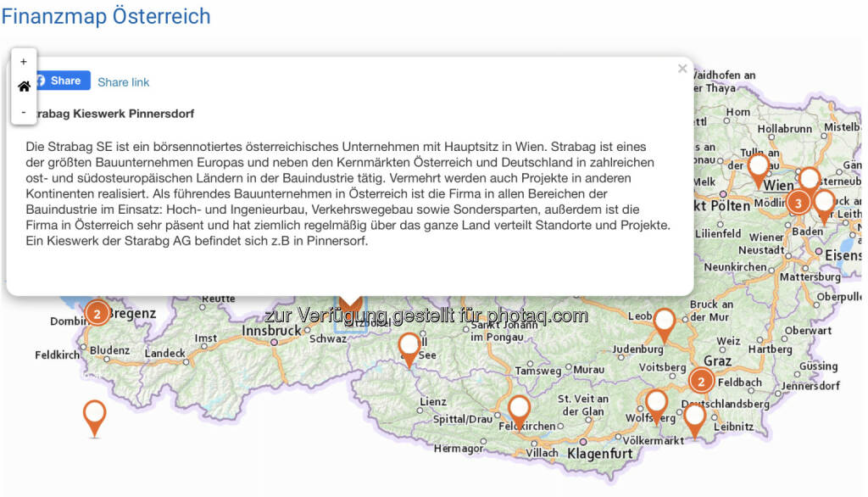Click the Murau town label
868x497 pixels.
tap(588, 370)
